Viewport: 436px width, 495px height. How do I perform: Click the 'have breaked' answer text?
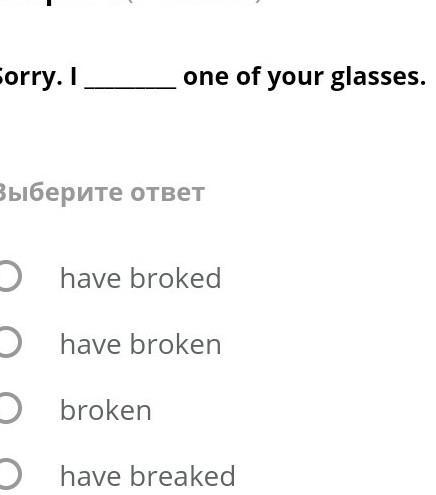coord(148,476)
